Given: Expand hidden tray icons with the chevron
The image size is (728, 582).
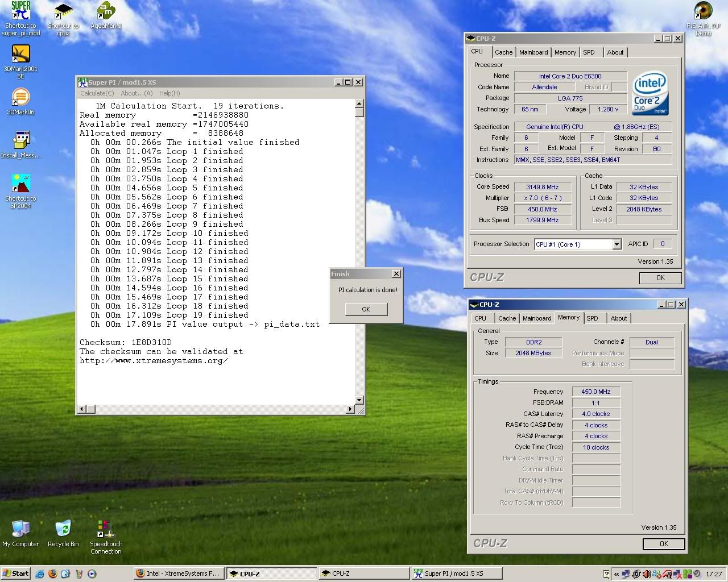Looking at the screenshot, I should pos(616,574).
